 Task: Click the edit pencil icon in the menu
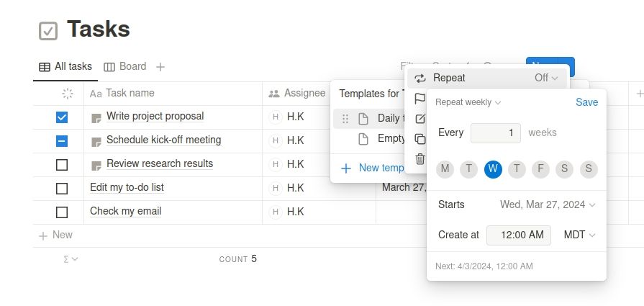(420, 119)
